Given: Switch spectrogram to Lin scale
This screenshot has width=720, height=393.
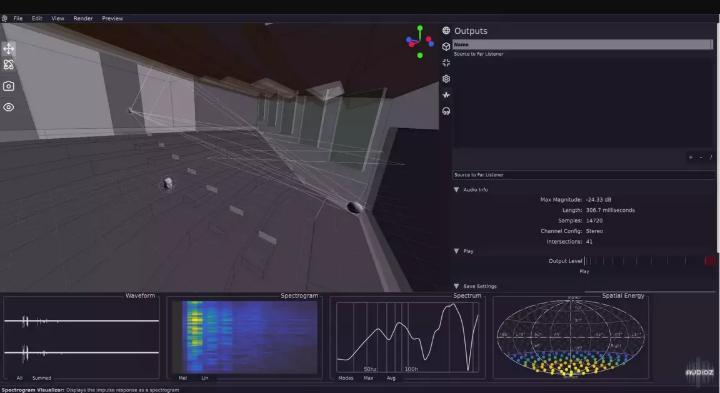Looking at the screenshot, I should (x=205, y=378).
